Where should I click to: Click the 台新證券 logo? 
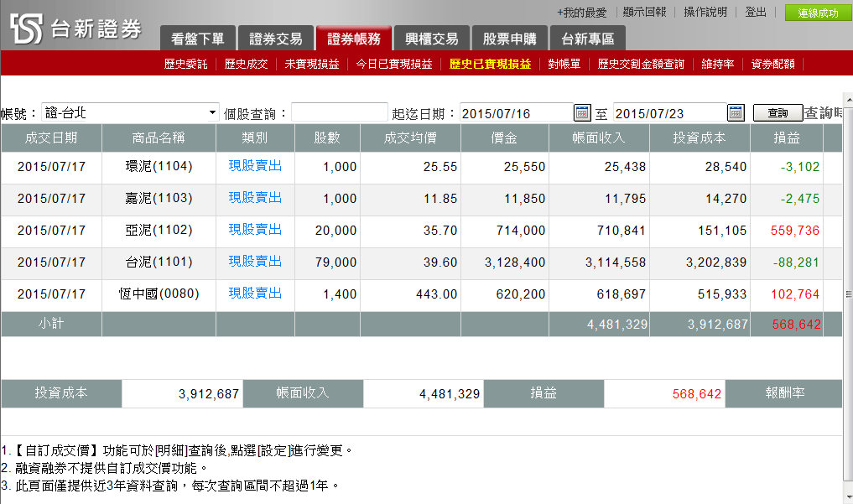coord(76,29)
